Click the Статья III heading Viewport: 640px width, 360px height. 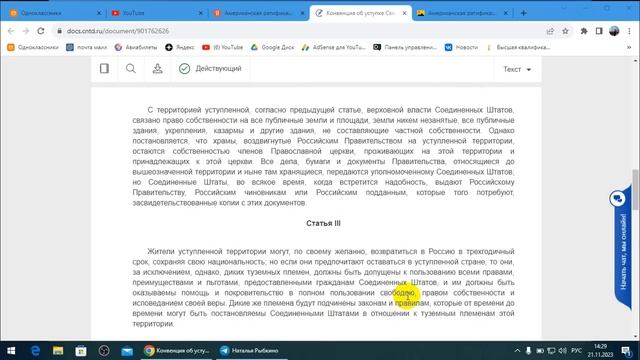coord(323,223)
